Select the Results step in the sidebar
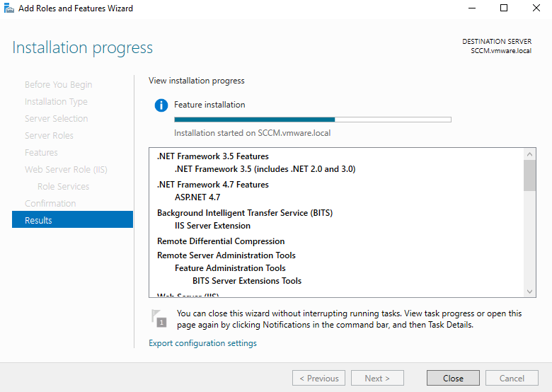Image resolution: width=552 pixels, height=392 pixels. tap(72, 220)
